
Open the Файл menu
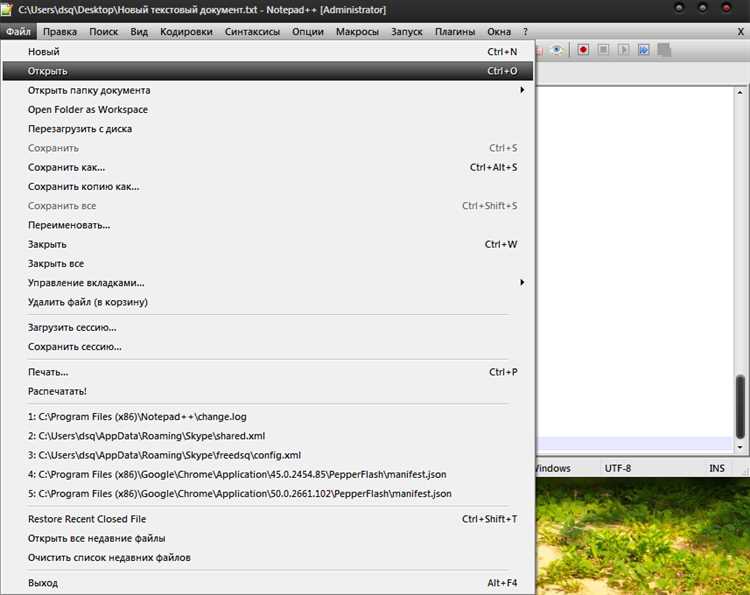[18, 32]
